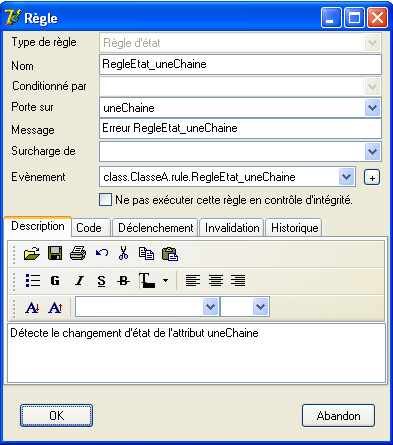Image resolution: width=393 pixels, height=445 pixels.
Task: Click the Undo arrow icon
Action: coord(102,253)
